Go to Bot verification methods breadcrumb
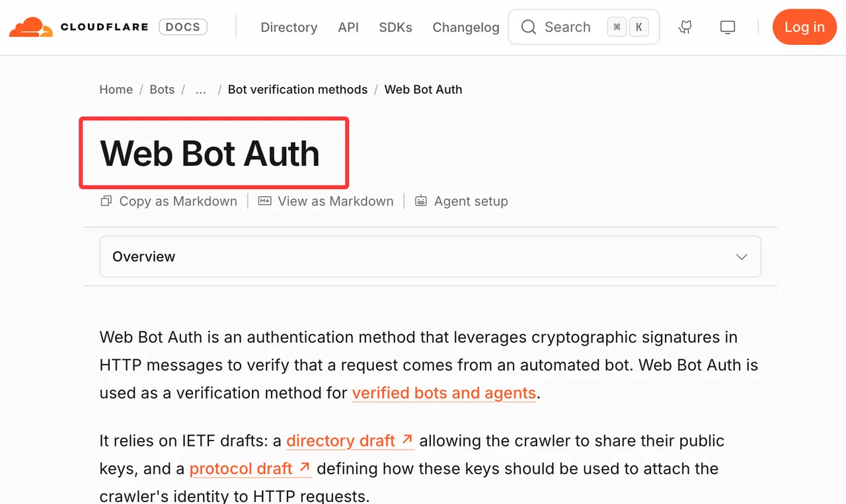Image resolution: width=846 pixels, height=504 pixels. pos(297,90)
